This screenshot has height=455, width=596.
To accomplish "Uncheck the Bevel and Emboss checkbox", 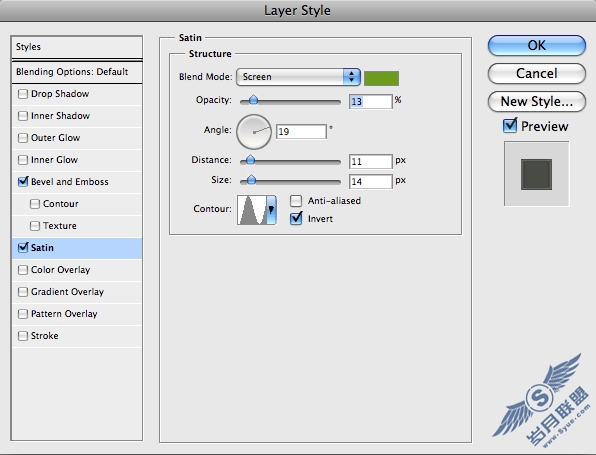I will 23,181.
